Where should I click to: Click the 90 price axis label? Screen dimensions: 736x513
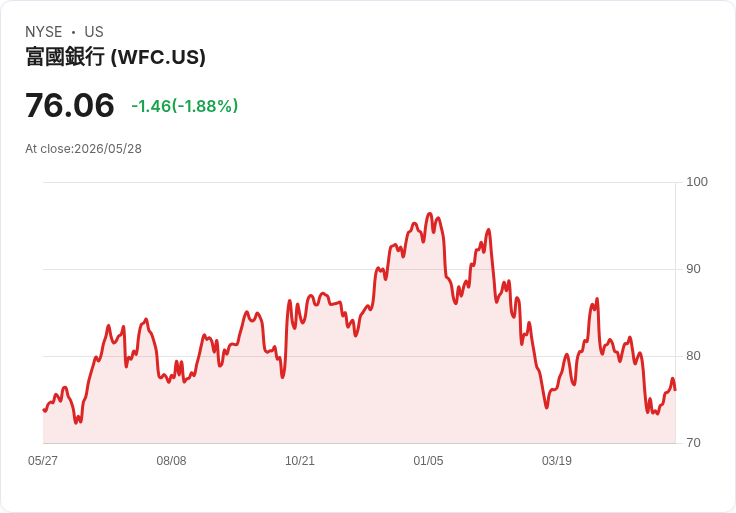tap(693, 269)
